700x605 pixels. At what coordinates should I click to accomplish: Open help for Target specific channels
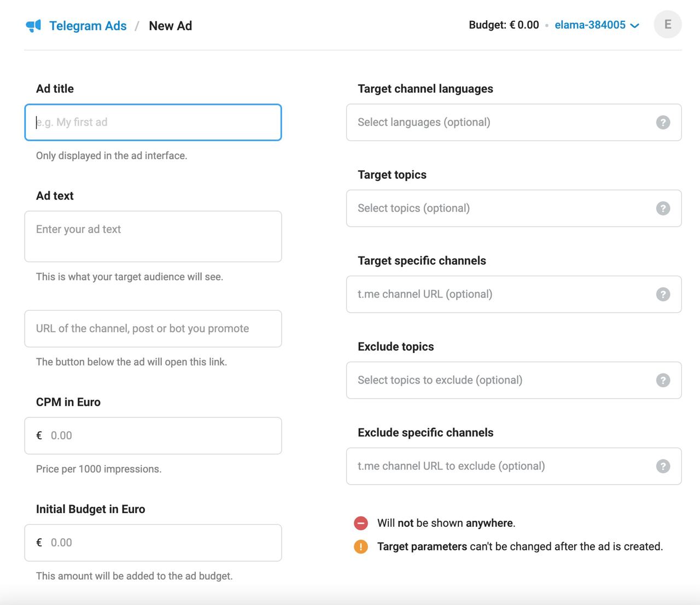663,294
